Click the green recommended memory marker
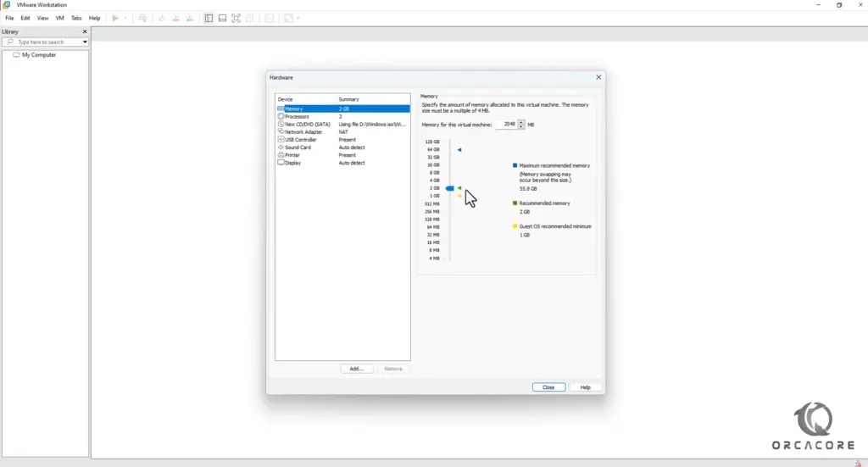 [x=459, y=188]
